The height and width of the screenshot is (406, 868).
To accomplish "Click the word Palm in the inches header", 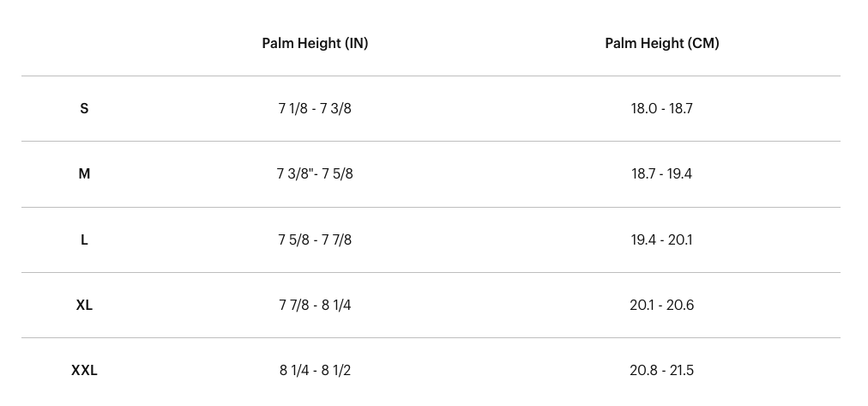I will [276, 43].
